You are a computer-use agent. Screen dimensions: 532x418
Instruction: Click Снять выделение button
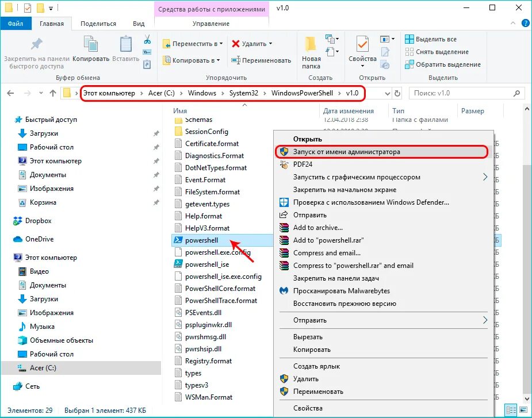[437, 52]
